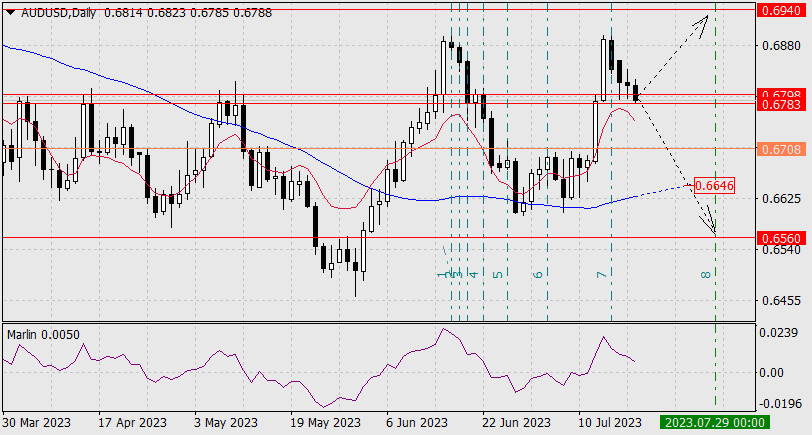This screenshot has height=435, width=812.
Task: Select time line number 8 label
Action: (x=706, y=274)
